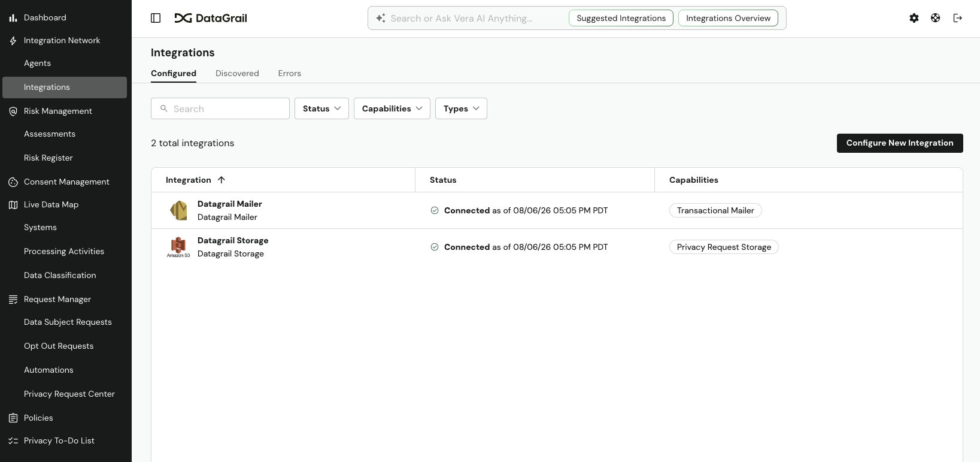Open Risk Register in sidebar
This screenshot has height=462, width=980.
48,158
